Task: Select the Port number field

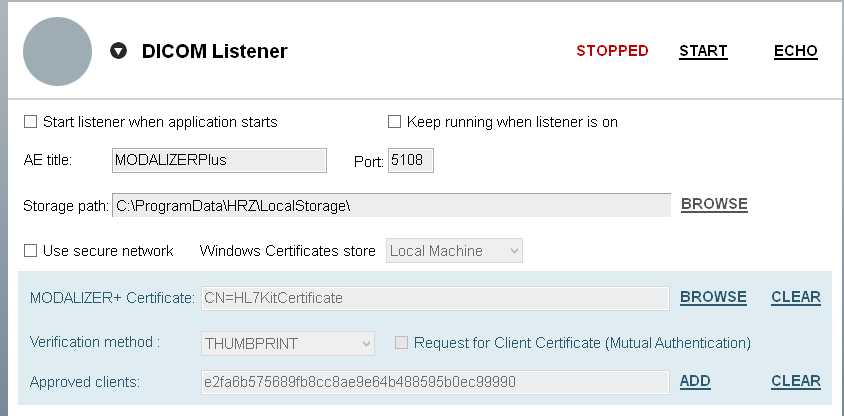Action: 410,160
